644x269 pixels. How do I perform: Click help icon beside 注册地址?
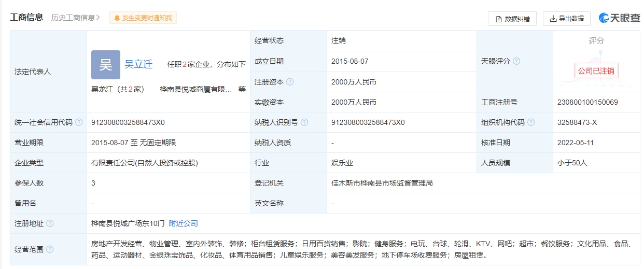[x=50, y=223]
